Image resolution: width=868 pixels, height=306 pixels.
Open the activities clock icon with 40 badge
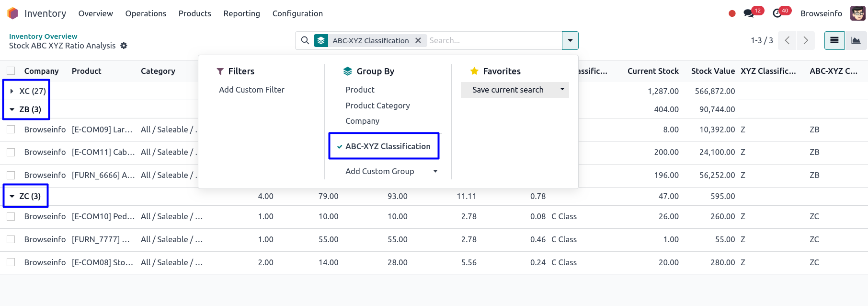pos(777,13)
